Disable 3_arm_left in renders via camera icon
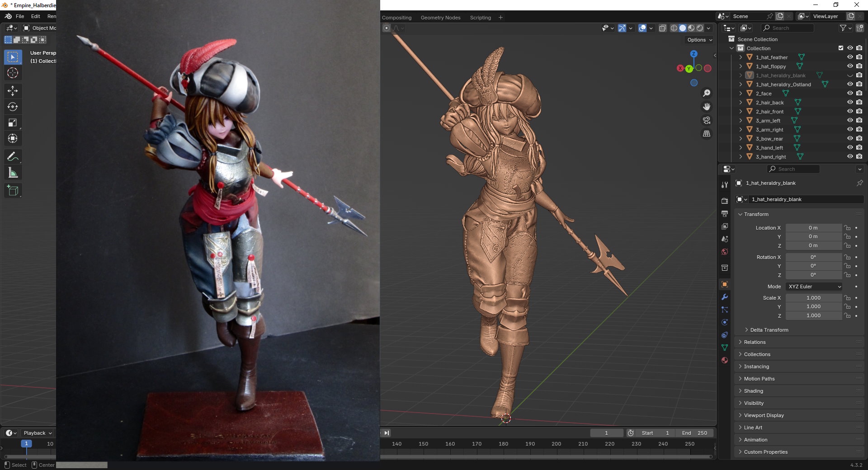The height and width of the screenshot is (470, 868). pyautogui.click(x=859, y=120)
